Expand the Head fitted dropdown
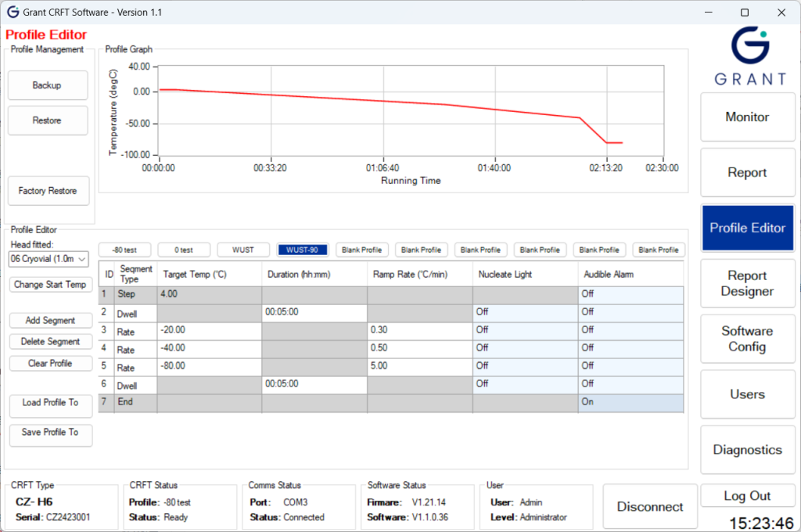 pyautogui.click(x=82, y=259)
